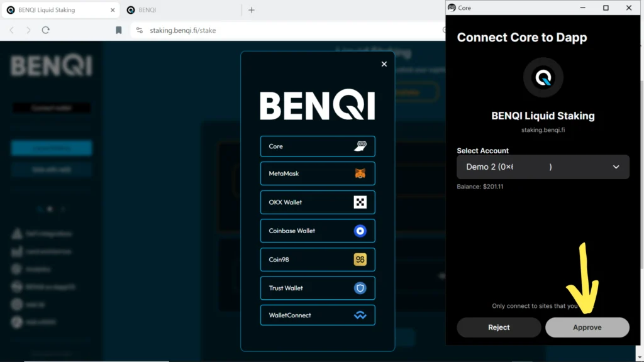Open site settings icon beside the URL

(x=140, y=30)
